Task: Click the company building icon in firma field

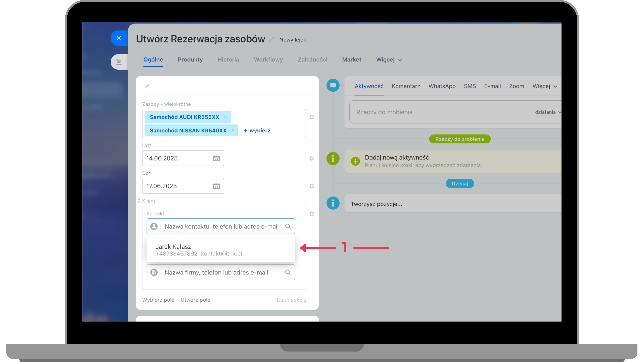Action: [x=154, y=272]
